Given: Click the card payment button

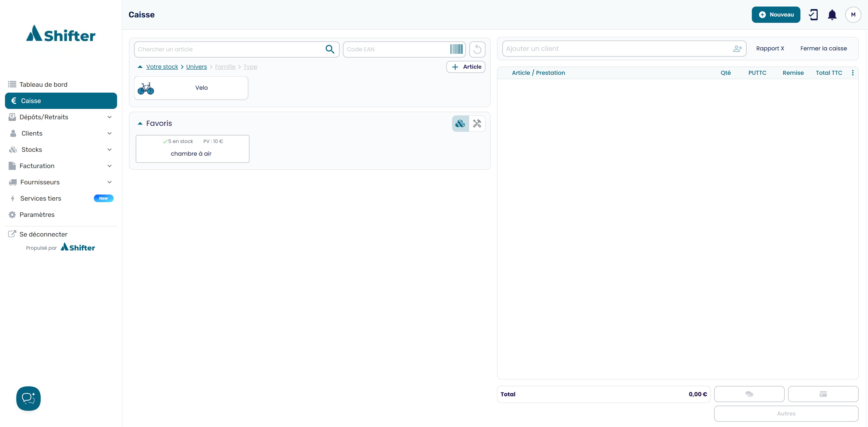Looking at the screenshot, I should point(823,394).
